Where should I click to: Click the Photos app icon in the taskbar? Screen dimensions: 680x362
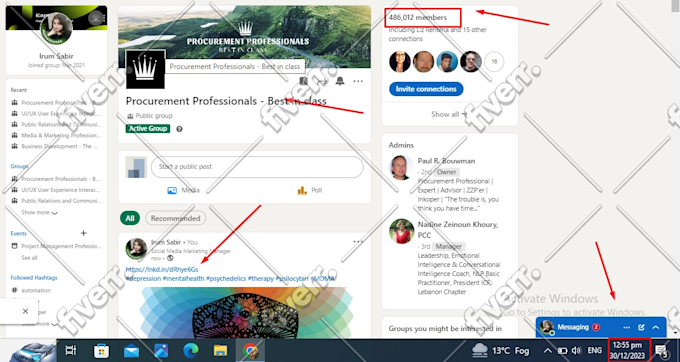pos(161,350)
